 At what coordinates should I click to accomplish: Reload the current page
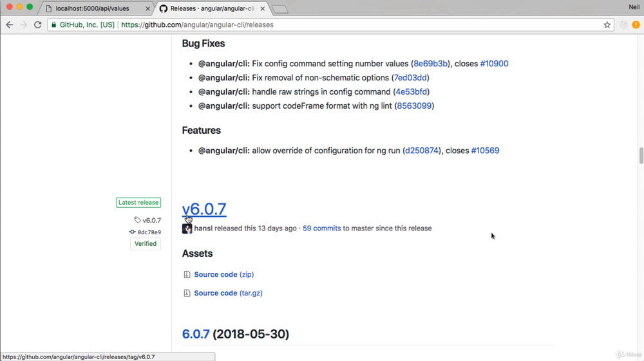38,24
